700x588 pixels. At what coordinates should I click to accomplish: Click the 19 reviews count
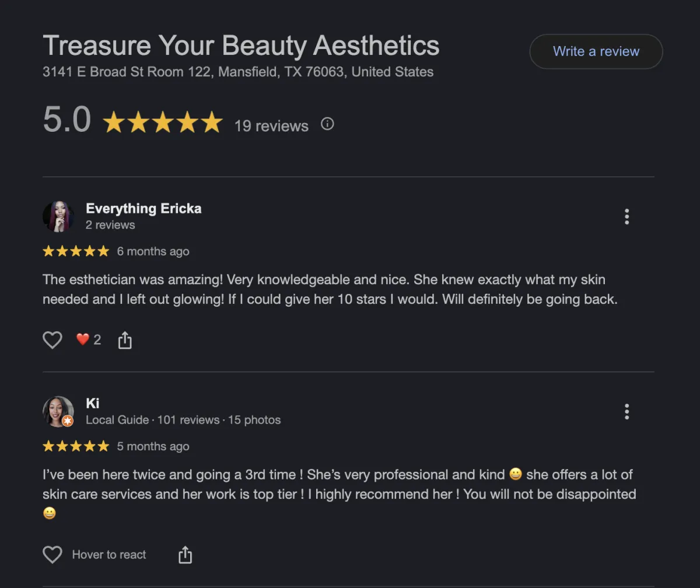(271, 126)
